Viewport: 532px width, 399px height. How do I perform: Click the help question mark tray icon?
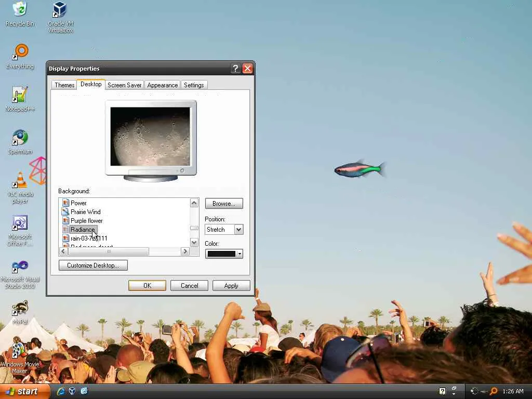(x=443, y=391)
